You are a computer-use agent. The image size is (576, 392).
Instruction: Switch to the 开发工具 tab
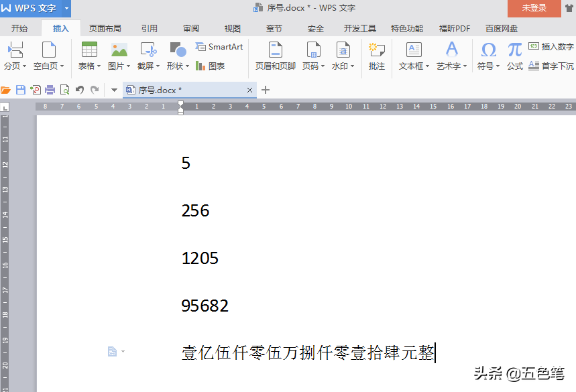pyautogui.click(x=359, y=29)
